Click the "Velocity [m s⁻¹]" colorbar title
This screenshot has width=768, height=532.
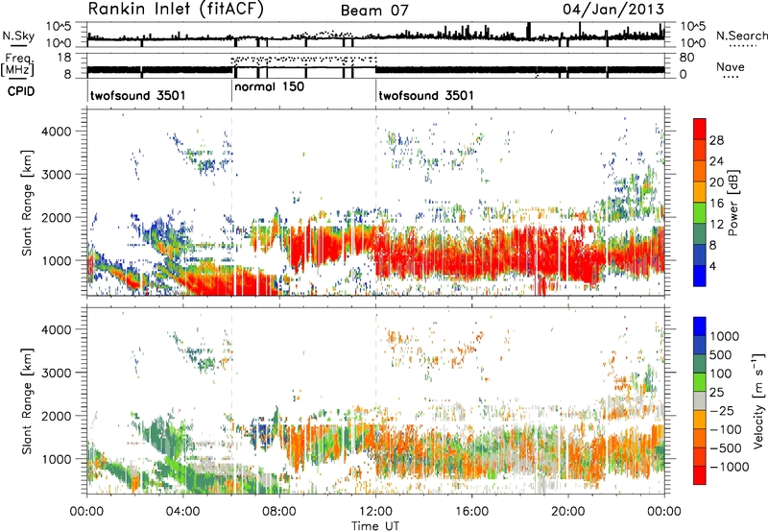click(x=758, y=400)
